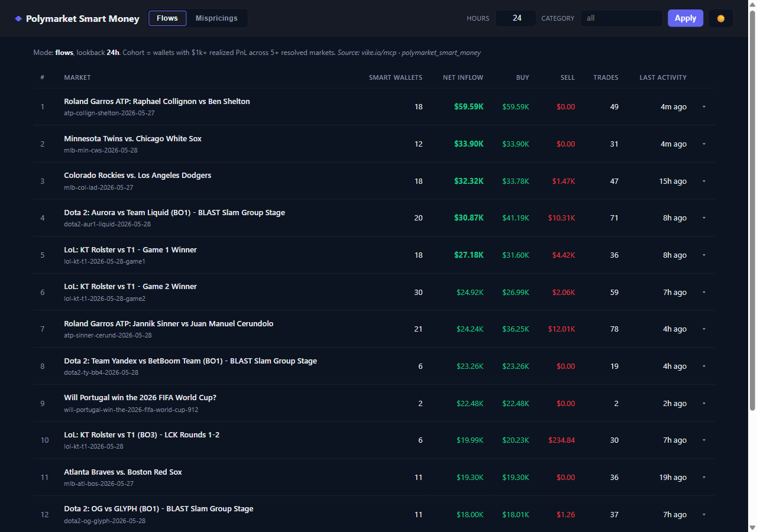The height and width of the screenshot is (532, 757).
Task: Expand the Minnesota Twins vs. White Sox row
Action: pyautogui.click(x=704, y=144)
